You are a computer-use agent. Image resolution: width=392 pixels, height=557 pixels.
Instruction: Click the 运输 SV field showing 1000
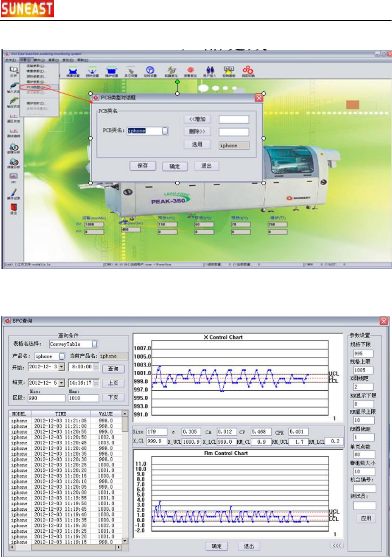click(94, 225)
